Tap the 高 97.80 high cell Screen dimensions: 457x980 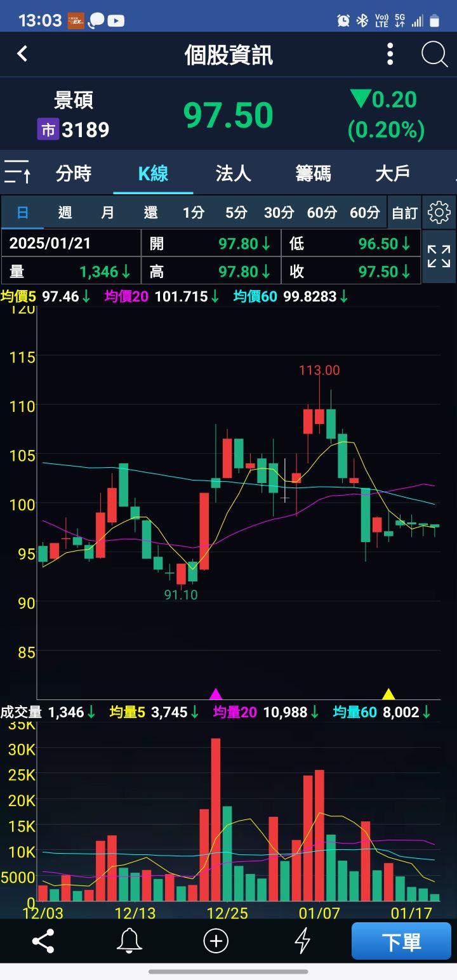211,271
